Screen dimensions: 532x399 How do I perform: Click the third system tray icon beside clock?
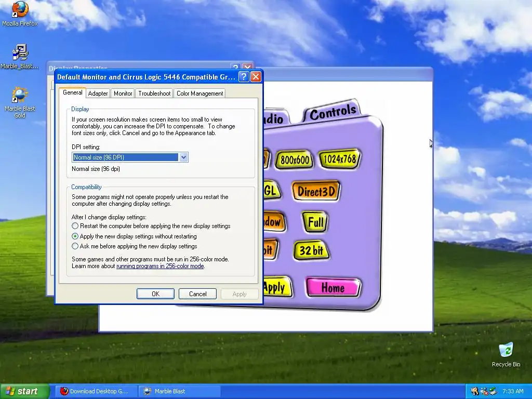pyautogui.click(x=494, y=391)
